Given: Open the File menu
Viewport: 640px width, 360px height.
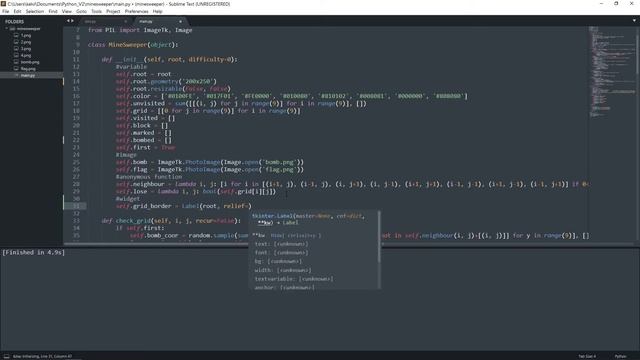Looking at the screenshot, I should tap(5, 11).
